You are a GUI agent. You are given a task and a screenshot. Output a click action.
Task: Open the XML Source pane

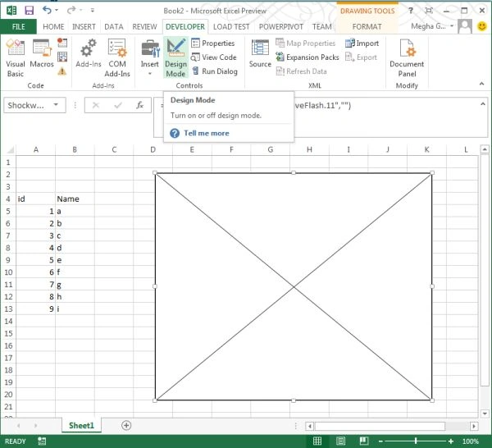pos(260,53)
